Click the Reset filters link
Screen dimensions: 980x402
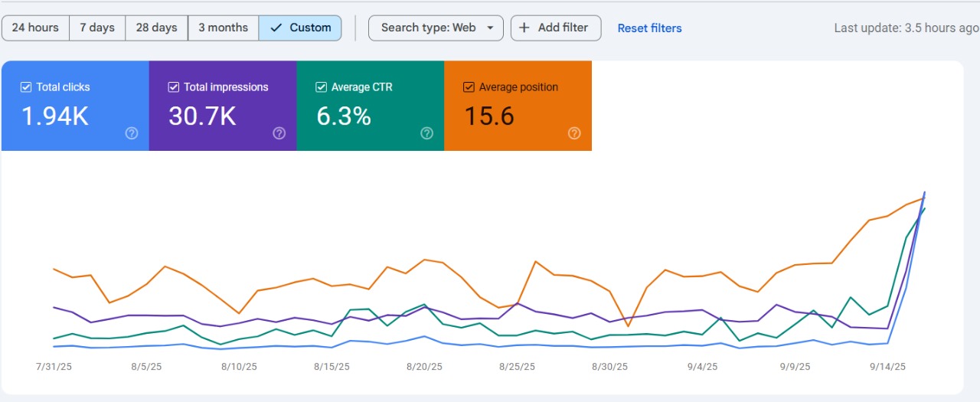point(649,28)
